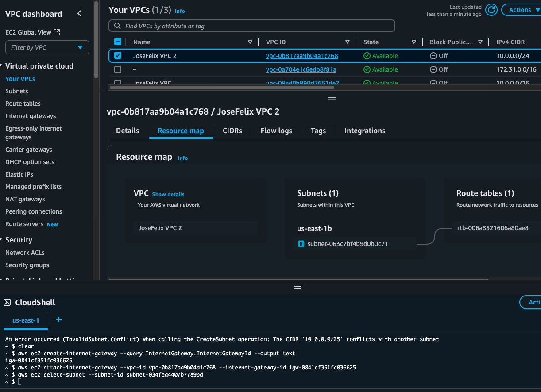Image resolution: width=541 pixels, height=392 pixels.
Task: Click the Off icon in the 172.31.0.0/16 row
Action: pos(433,69)
